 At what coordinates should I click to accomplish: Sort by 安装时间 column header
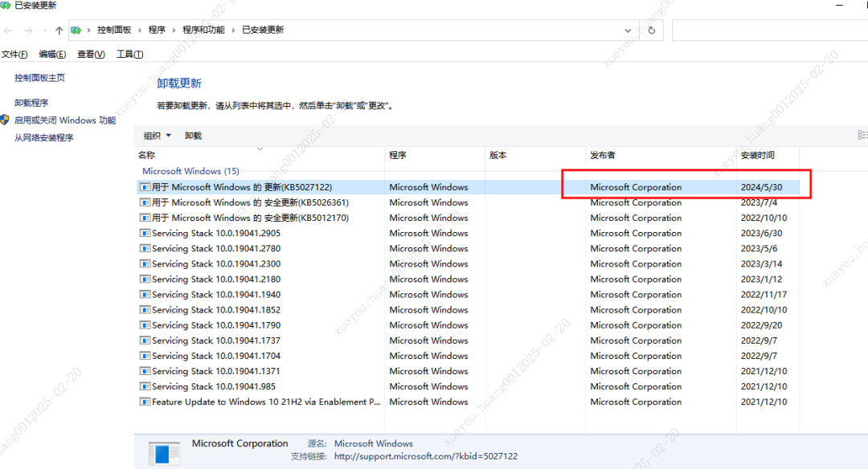(x=768, y=156)
